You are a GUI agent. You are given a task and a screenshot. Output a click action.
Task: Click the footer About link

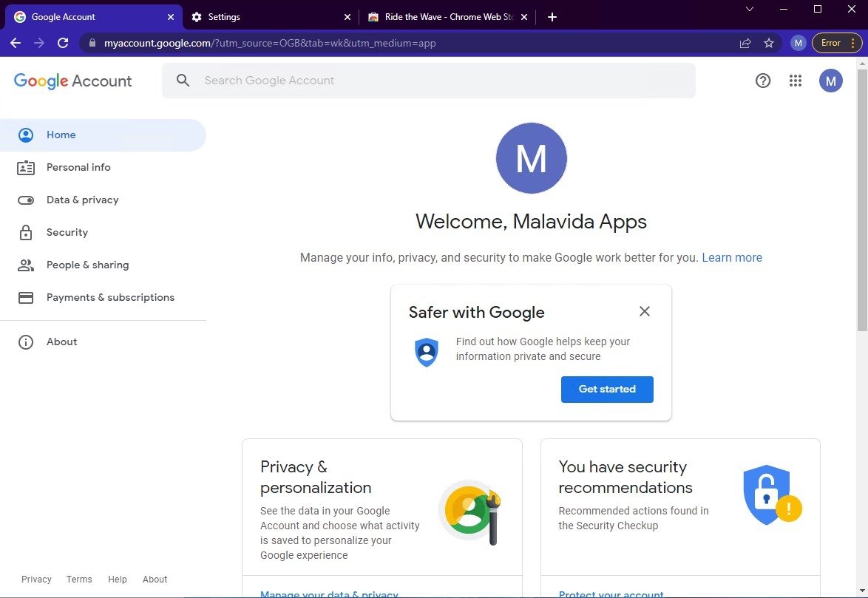[x=155, y=580]
